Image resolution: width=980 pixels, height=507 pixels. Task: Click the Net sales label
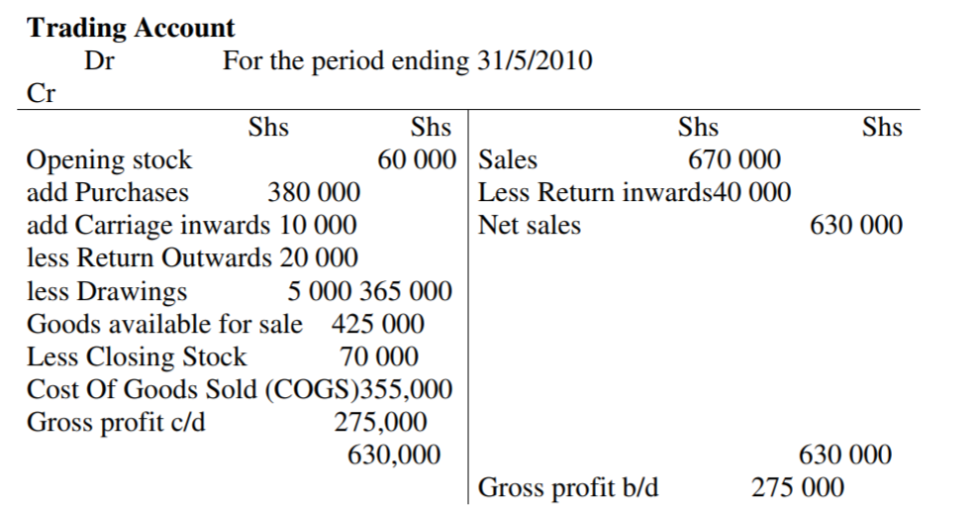(530, 225)
